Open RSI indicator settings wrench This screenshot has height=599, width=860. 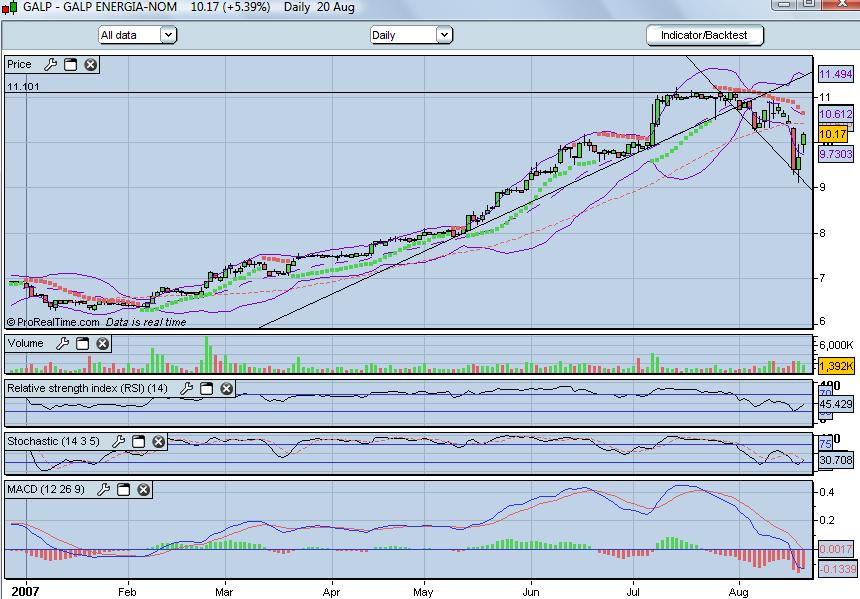[x=186, y=388]
